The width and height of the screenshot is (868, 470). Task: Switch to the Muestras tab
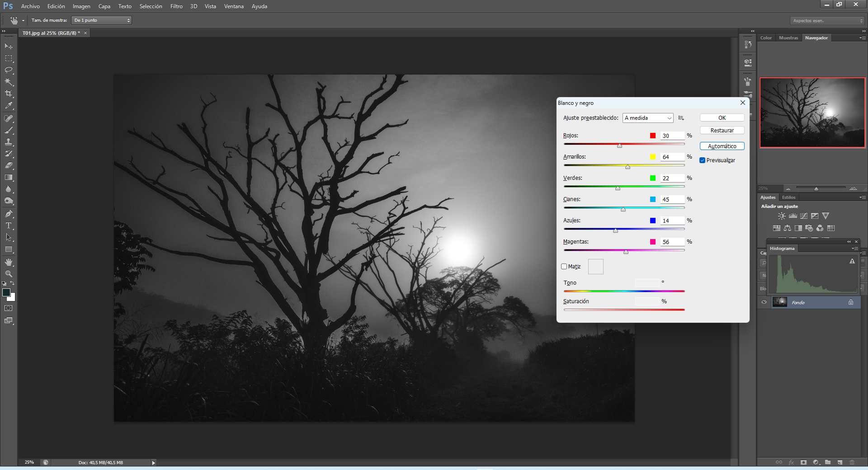[x=788, y=38]
